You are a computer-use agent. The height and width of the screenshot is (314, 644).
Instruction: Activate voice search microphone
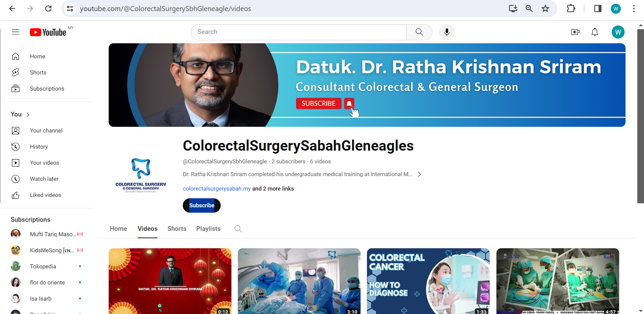447,32
